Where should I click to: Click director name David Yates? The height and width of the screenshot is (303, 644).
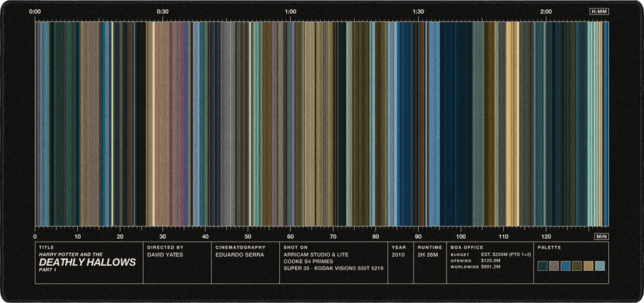pyautogui.click(x=165, y=254)
